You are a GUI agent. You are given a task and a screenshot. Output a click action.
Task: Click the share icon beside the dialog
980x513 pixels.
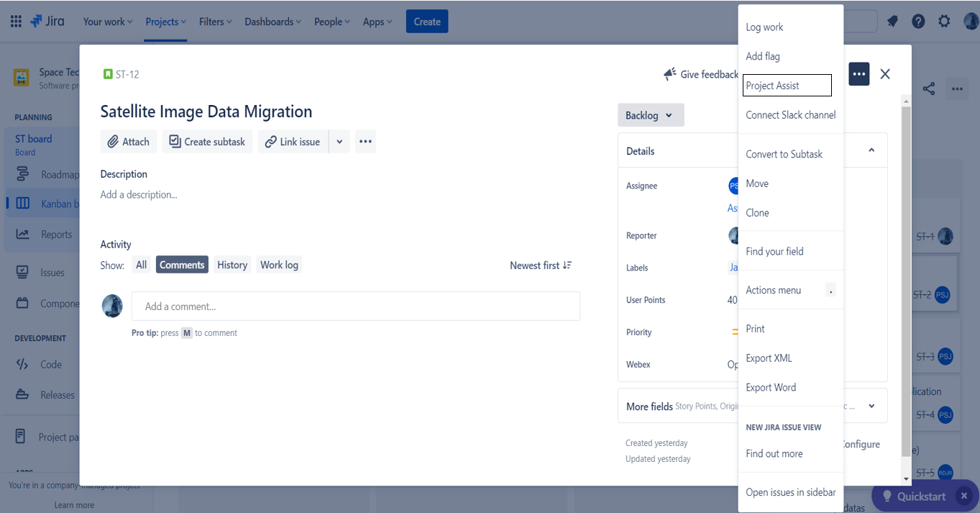click(x=929, y=88)
